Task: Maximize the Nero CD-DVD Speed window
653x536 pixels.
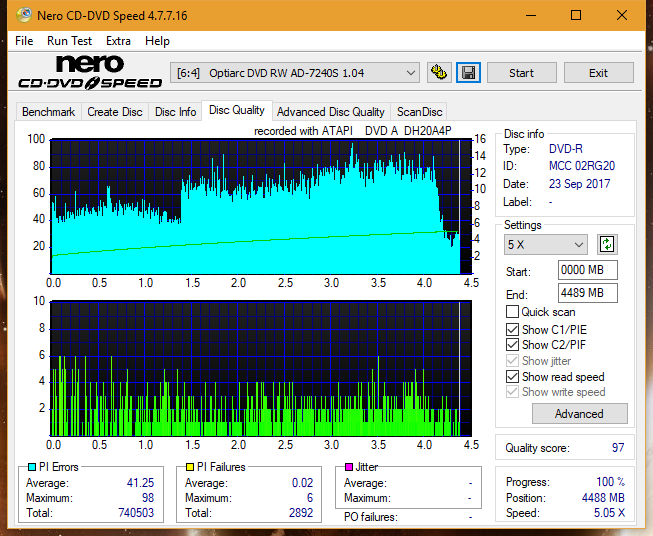Action: tap(576, 15)
